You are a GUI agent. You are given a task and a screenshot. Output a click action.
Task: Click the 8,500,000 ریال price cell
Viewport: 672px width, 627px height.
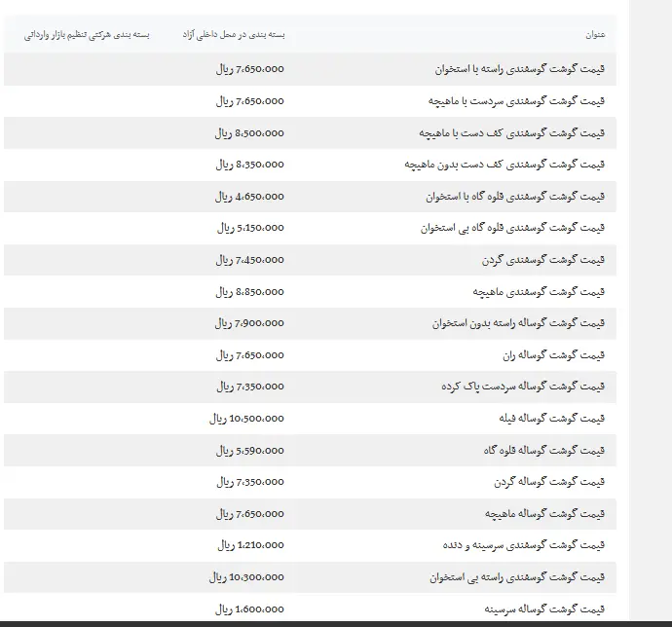coord(250,133)
